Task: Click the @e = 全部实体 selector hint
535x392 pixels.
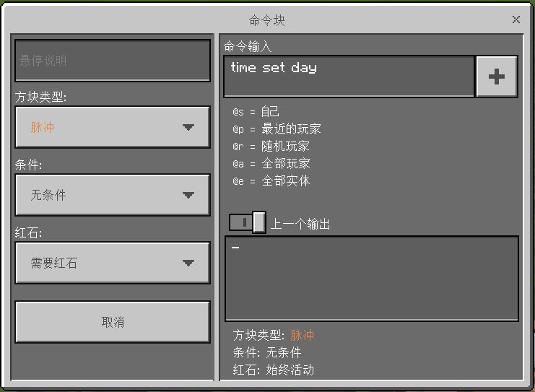Action: [x=271, y=180]
